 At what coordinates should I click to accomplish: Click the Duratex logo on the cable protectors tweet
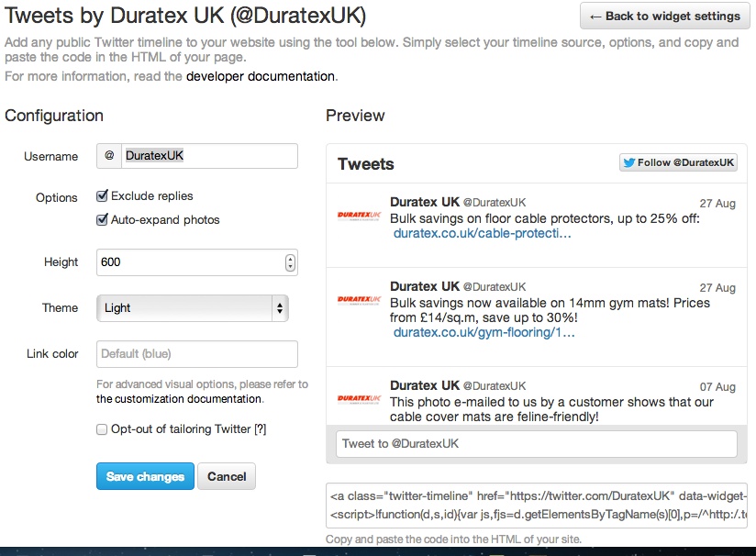[x=360, y=216]
